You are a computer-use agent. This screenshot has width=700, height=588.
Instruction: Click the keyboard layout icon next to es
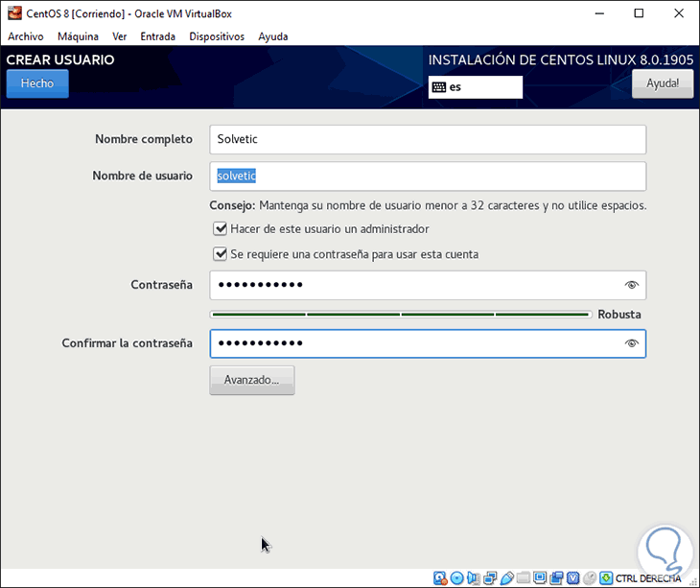click(x=439, y=87)
